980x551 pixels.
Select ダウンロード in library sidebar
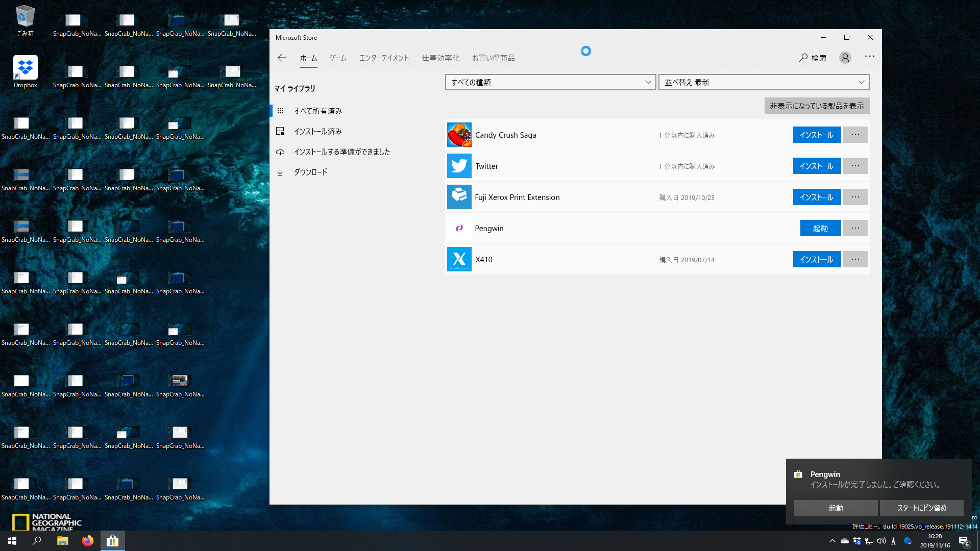click(310, 172)
